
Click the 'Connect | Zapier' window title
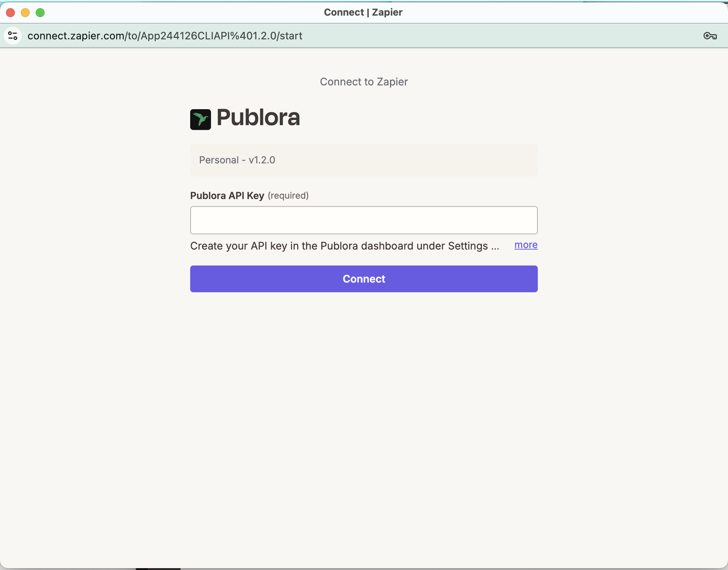363,12
